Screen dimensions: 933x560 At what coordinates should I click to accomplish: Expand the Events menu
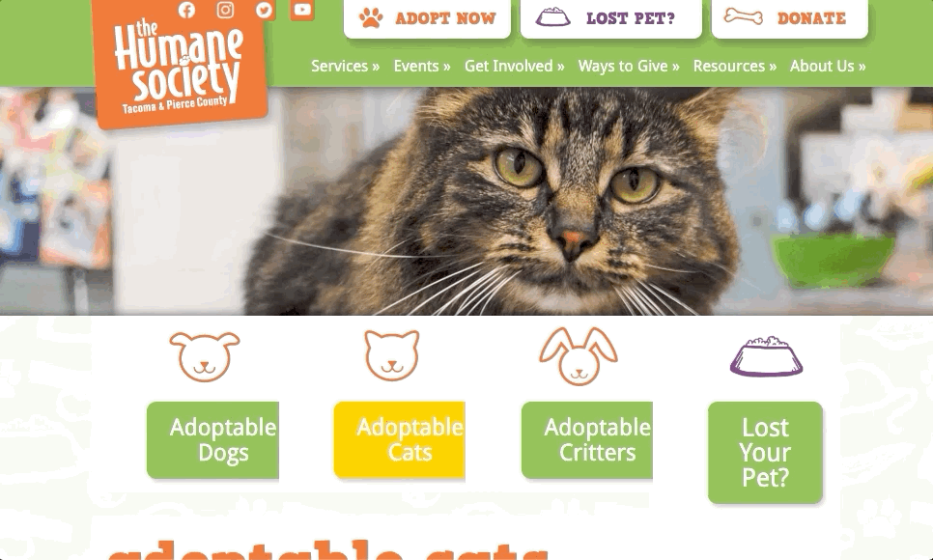coord(422,66)
